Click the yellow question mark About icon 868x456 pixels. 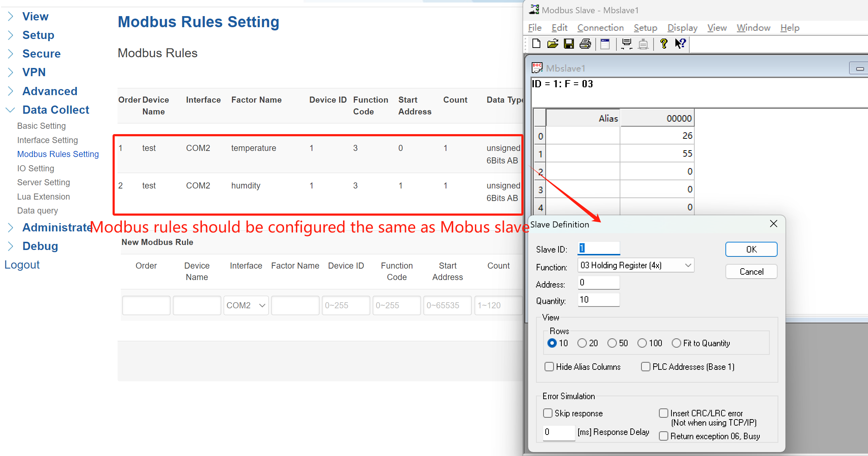[x=664, y=44]
